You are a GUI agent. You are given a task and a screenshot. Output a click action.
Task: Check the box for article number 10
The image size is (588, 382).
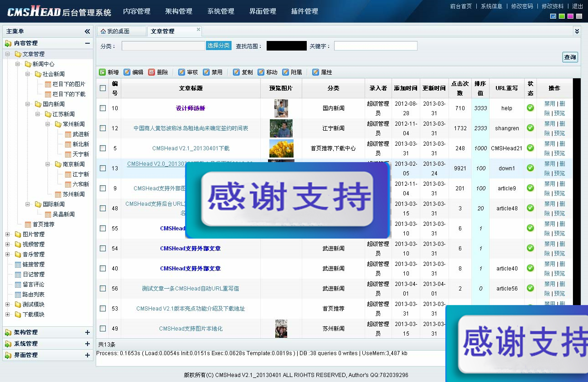coord(103,108)
